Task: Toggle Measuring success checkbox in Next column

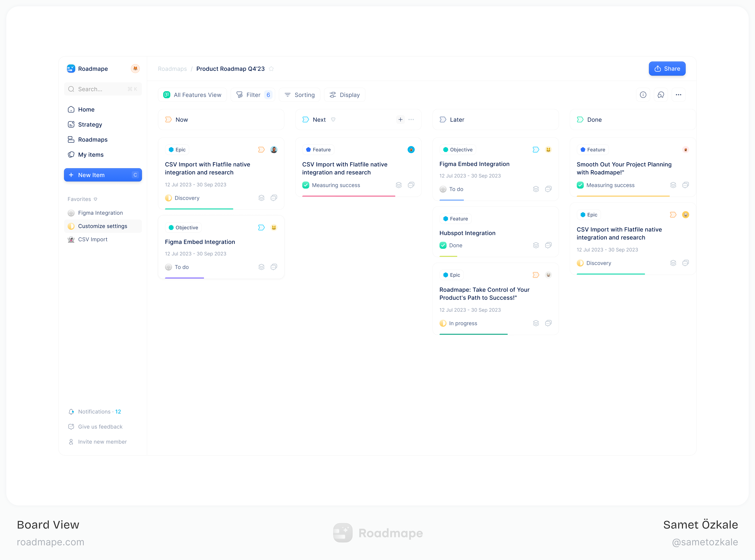Action: tap(306, 185)
